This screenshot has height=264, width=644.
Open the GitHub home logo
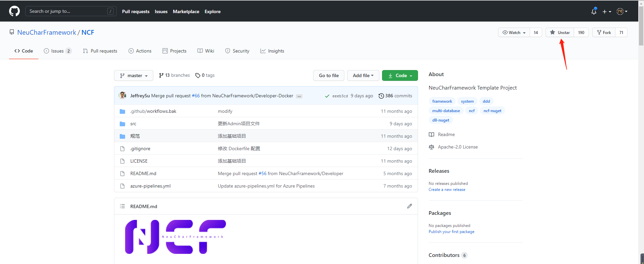(14, 11)
